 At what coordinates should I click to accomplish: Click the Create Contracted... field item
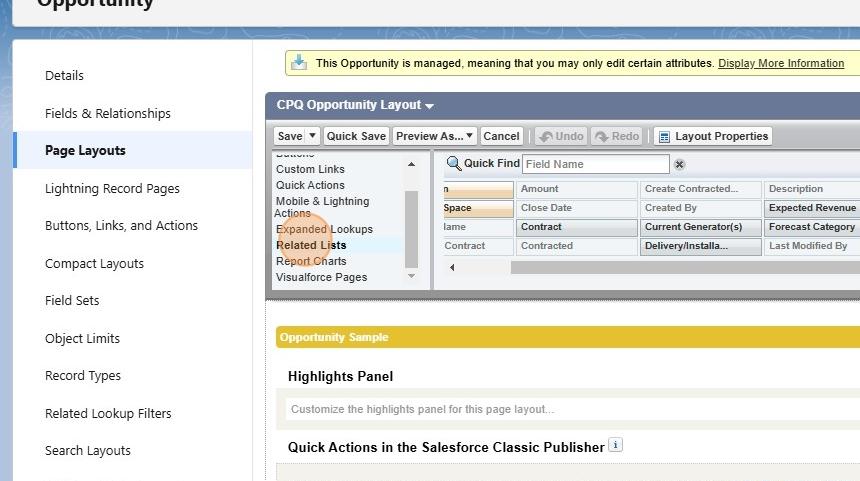701,189
